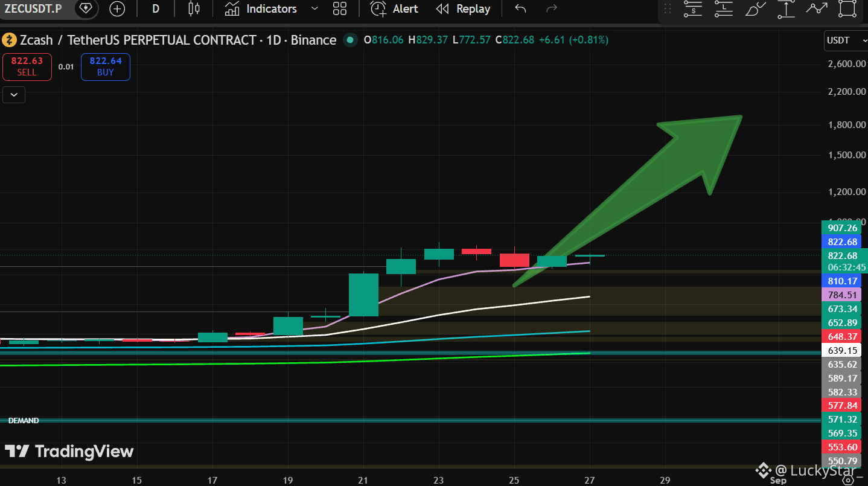The height and width of the screenshot is (486, 868).
Task: Click the open value O816.06
Action: [x=385, y=40]
